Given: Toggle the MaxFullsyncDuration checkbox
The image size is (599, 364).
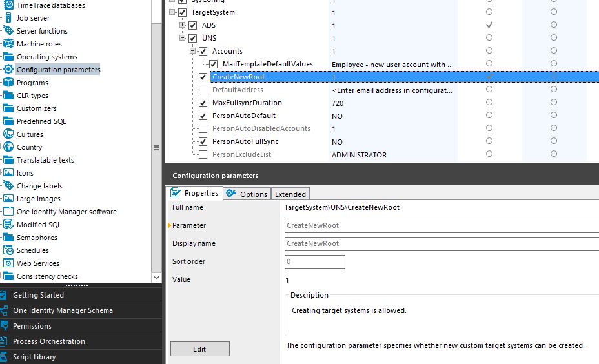Looking at the screenshot, I should pos(203,103).
